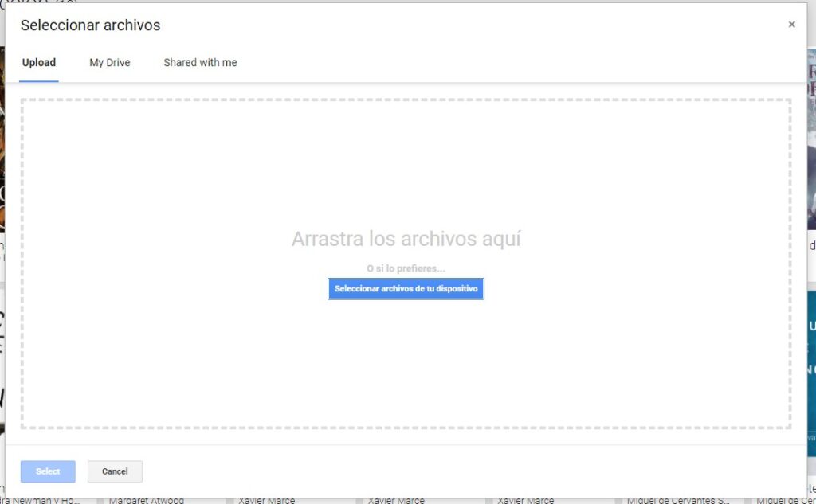This screenshot has height=504, width=816.
Task: Tick the checkbox beside Margaret Atwood
Action: (101, 501)
